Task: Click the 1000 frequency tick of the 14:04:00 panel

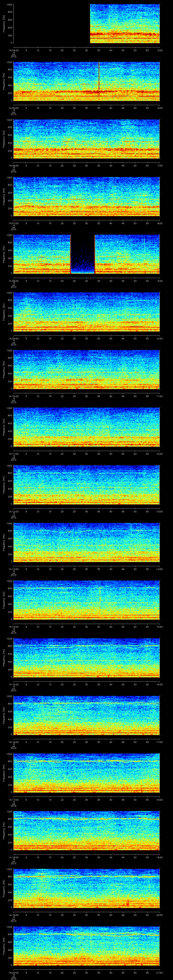Action: tap(9, 5)
